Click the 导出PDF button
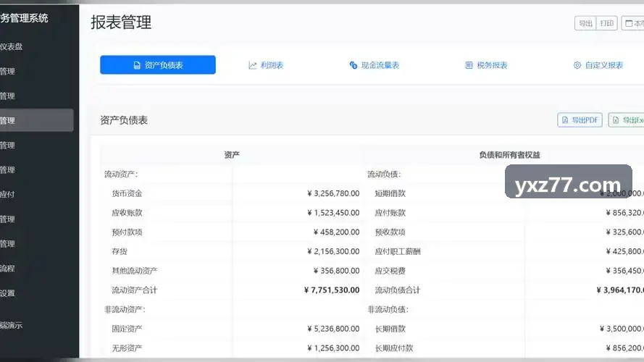The height and width of the screenshot is (362, 644). point(580,120)
